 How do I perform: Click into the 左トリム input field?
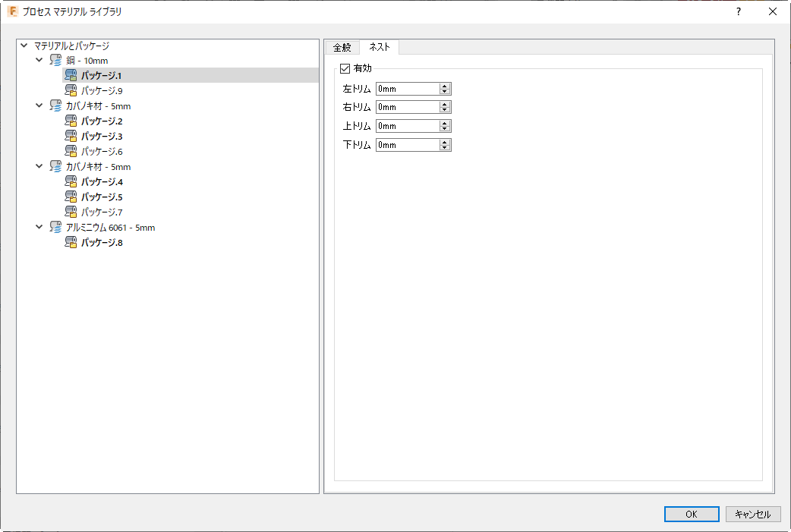click(x=408, y=89)
